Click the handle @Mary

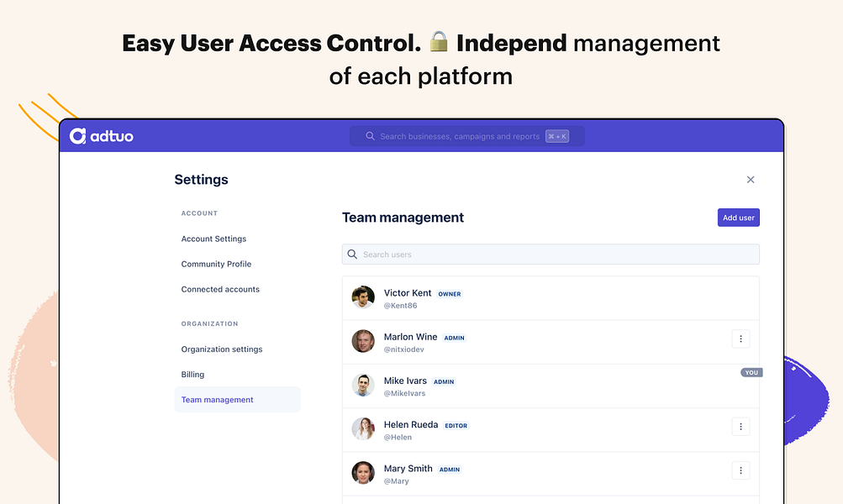pyautogui.click(x=396, y=481)
